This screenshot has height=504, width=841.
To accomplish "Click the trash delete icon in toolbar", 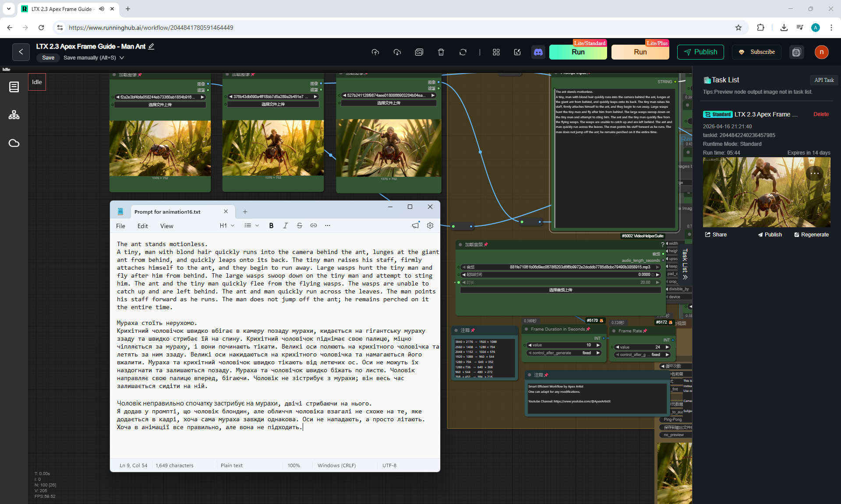I will tap(441, 52).
